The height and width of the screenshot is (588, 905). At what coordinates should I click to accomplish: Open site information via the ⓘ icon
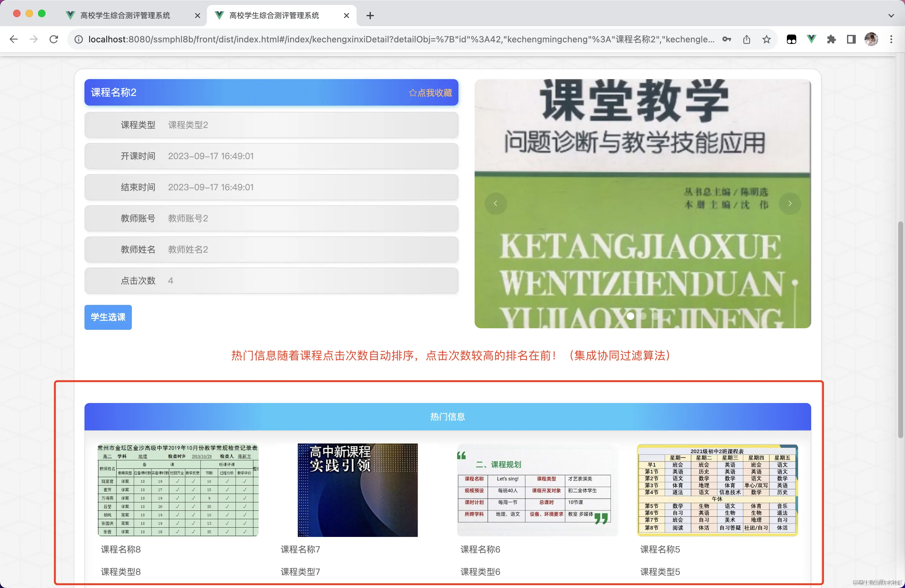coord(78,39)
